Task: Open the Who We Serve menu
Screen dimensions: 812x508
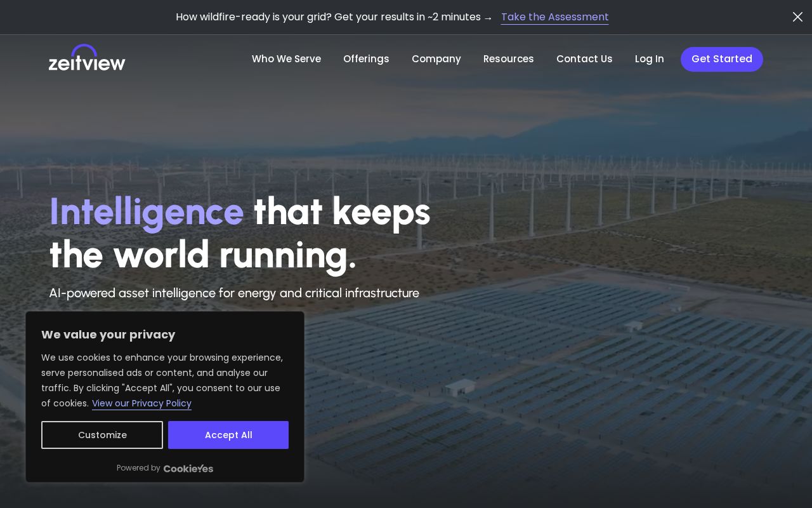Action: 286,59
